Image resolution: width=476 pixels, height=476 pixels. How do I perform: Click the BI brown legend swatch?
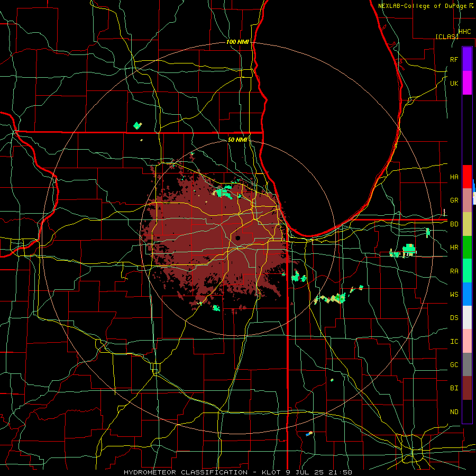(x=467, y=388)
